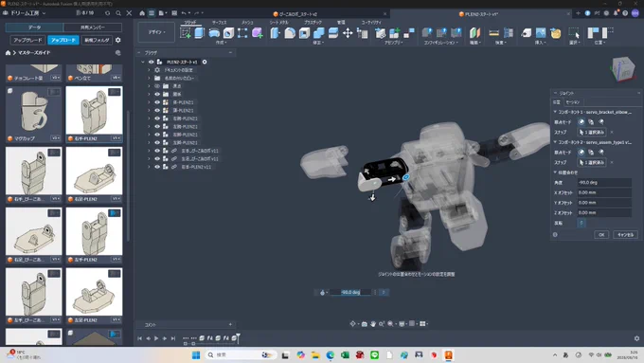The width and height of the screenshot is (644, 363).
Task: Select the Offset Plane construct tool
Action: 474,33
